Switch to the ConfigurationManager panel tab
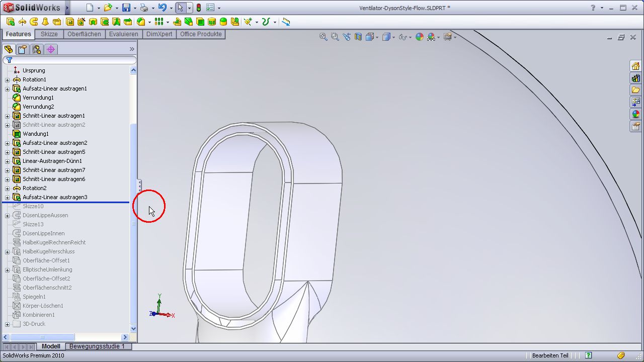Screen dimensions: 644x362 click(x=36, y=49)
